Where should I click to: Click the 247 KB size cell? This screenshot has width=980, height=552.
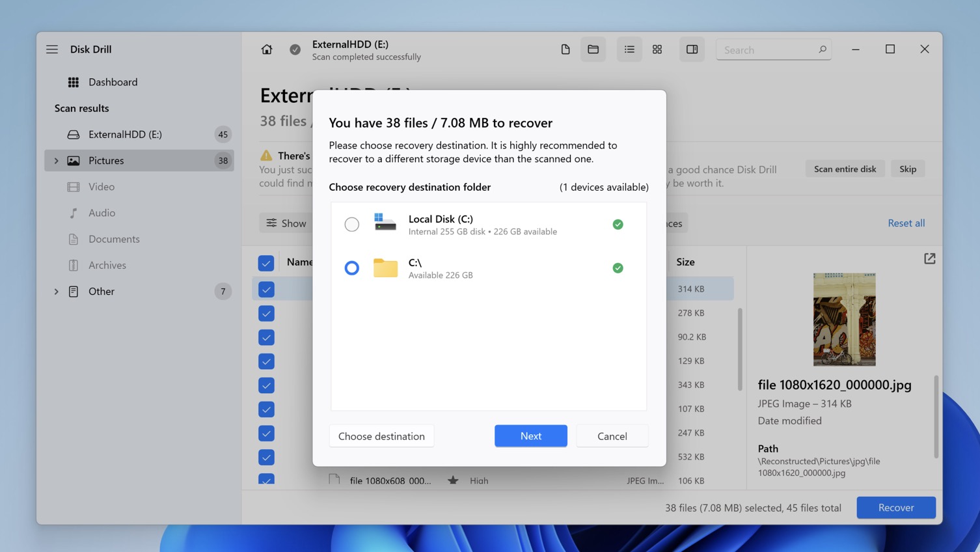click(x=690, y=433)
